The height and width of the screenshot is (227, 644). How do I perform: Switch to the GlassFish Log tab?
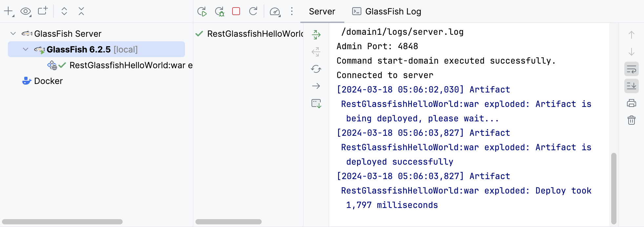point(387,11)
